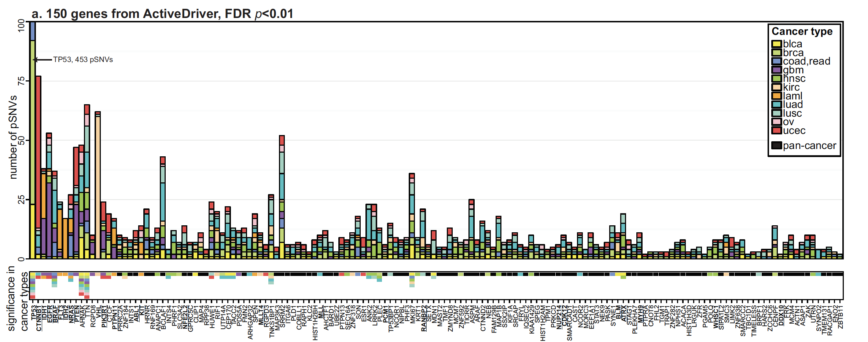Click the y-axis tick label 100

point(21,26)
